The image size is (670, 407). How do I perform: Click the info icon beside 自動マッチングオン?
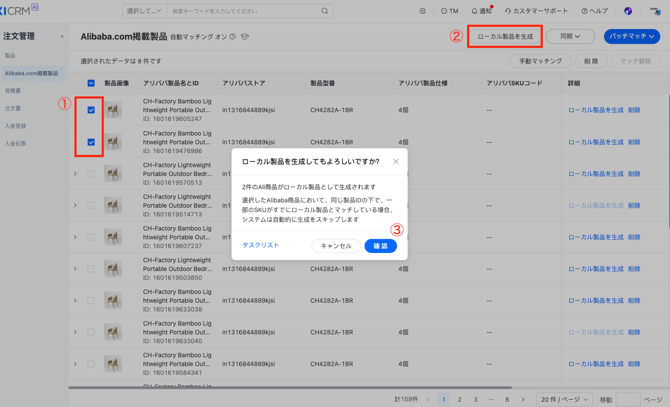233,37
